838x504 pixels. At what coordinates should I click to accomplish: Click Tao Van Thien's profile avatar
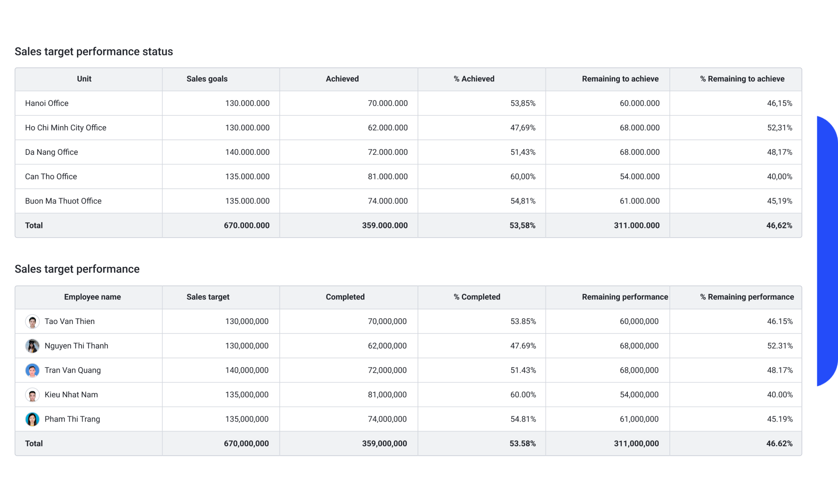click(32, 321)
